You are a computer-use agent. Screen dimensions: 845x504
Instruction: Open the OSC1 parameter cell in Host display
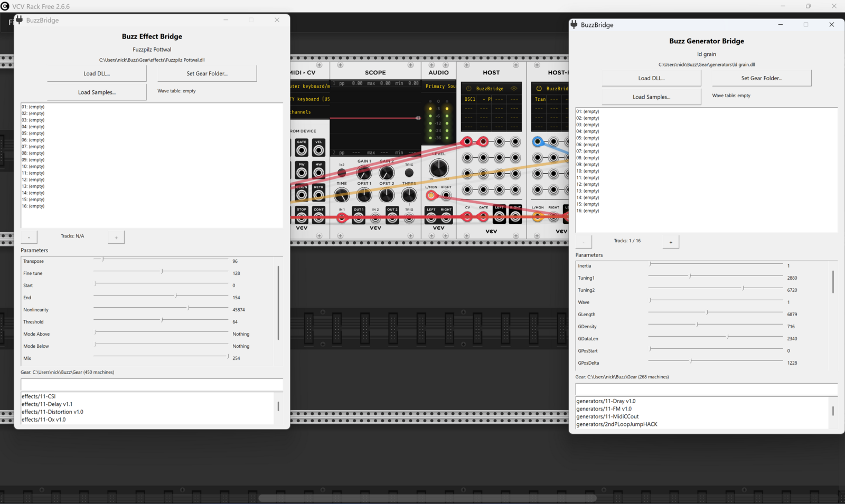pyautogui.click(x=470, y=99)
